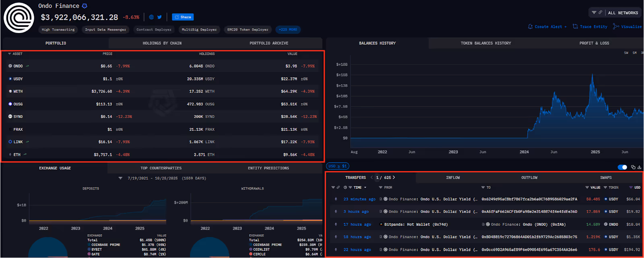Screen dimensions: 644x258
Task: Click the ETH token icon in portfolio
Action: [10, 155]
